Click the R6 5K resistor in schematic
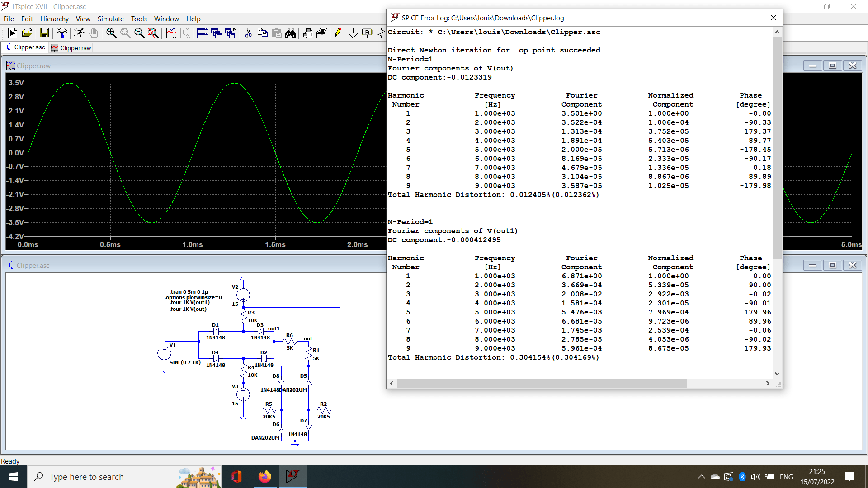 [290, 342]
